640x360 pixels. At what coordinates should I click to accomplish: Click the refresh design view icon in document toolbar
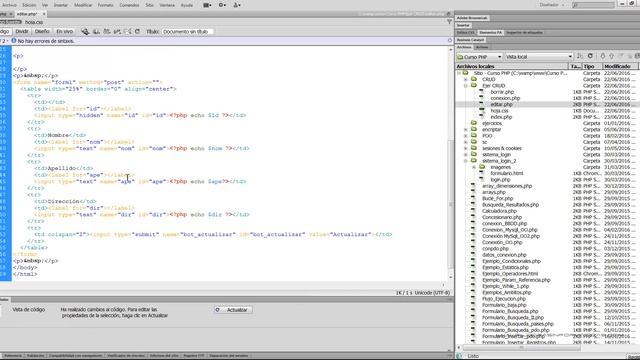point(138,31)
